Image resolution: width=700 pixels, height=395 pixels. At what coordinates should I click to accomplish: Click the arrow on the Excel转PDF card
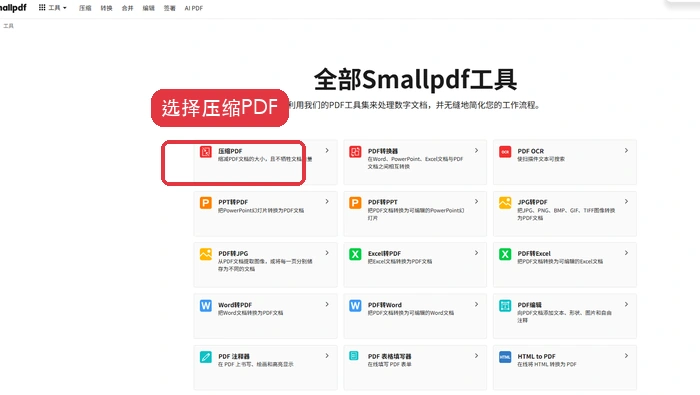pyautogui.click(x=476, y=253)
